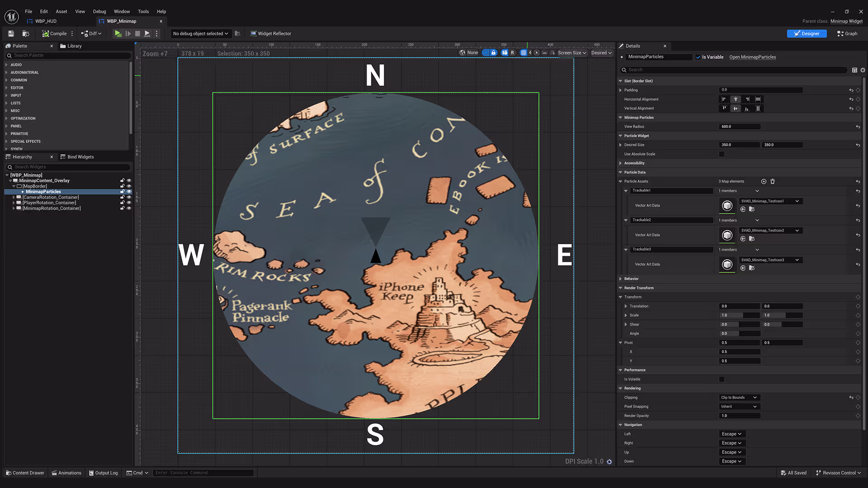Open the Compile options three-dot menu
Viewport: 868px width, 488px height.
point(72,33)
